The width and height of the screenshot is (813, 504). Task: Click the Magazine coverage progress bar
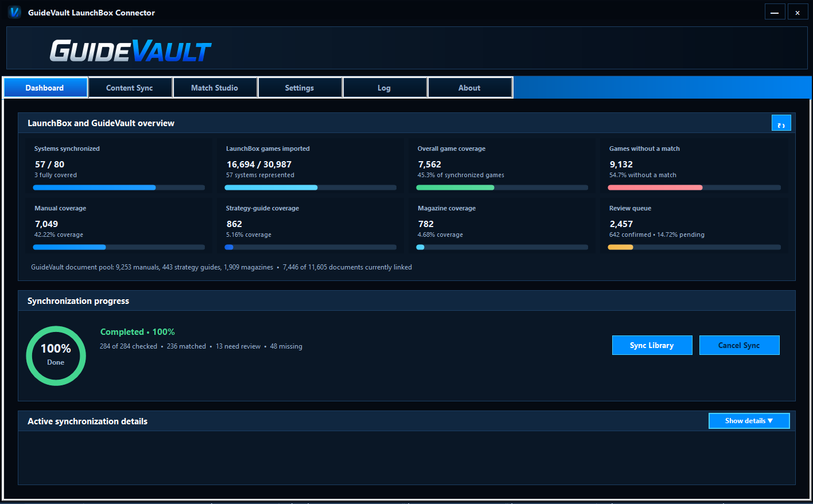click(x=502, y=247)
